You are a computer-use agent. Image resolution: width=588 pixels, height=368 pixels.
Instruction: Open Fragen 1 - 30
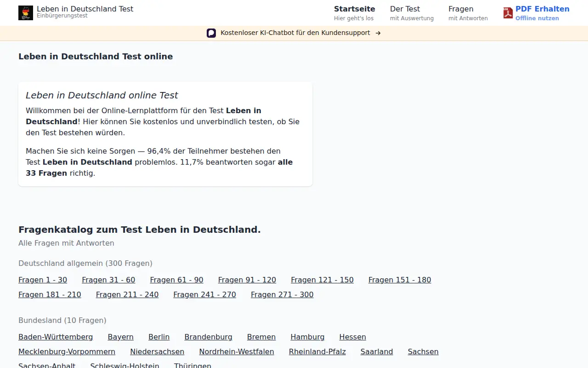pyautogui.click(x=43, y=280)
